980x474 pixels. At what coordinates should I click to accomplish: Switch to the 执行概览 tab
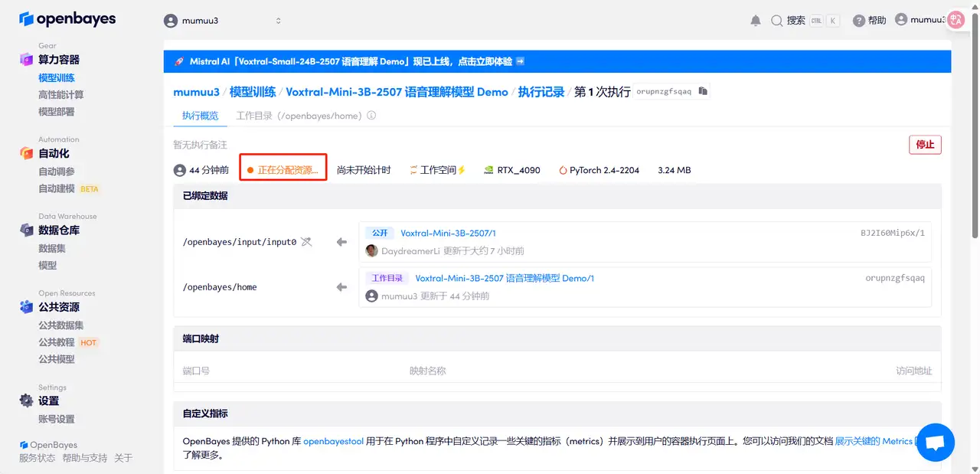200,116
